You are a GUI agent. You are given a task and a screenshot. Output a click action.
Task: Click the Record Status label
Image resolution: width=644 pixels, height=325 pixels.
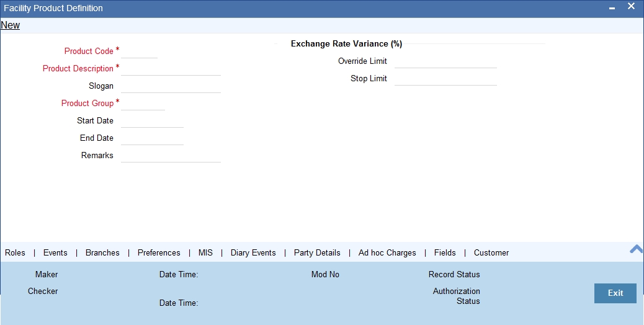pyautogui.click(x=454, y=275)
